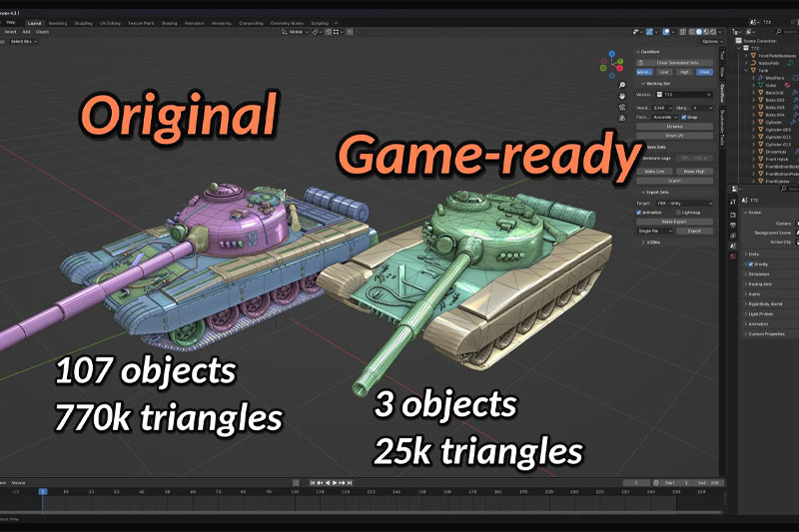Select the High set toggle button
The width and height of the screenshot is (799, 532).
point(684,72)
